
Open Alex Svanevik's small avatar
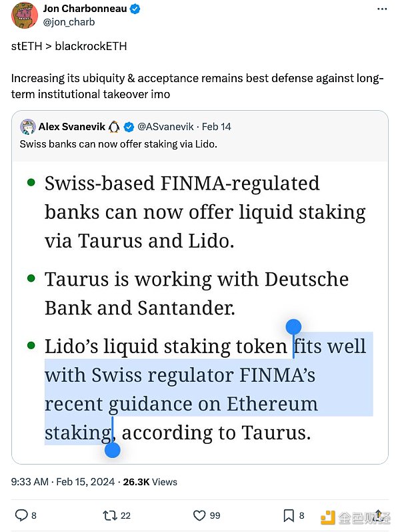click(27, 127)
